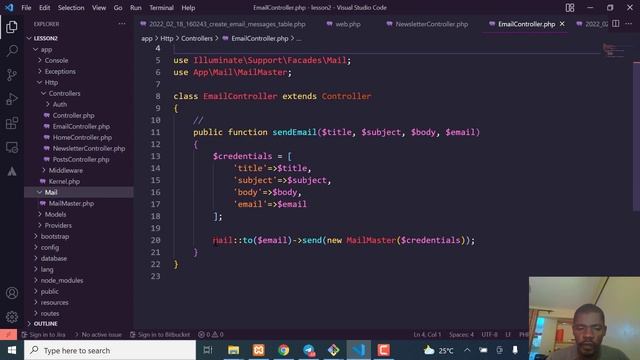Screen dimensions: 640x360
Task: Close the EmailController.php tab
Action: [x=562, y=24]
